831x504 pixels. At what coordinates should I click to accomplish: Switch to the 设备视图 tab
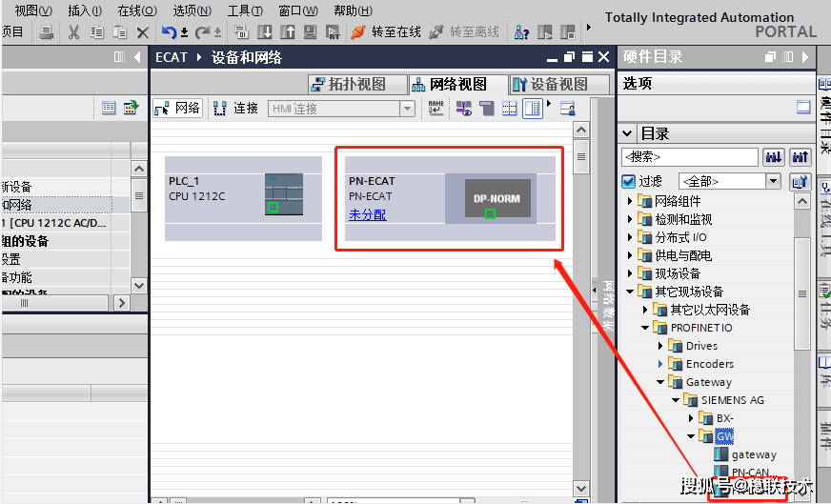pos(559,84)
